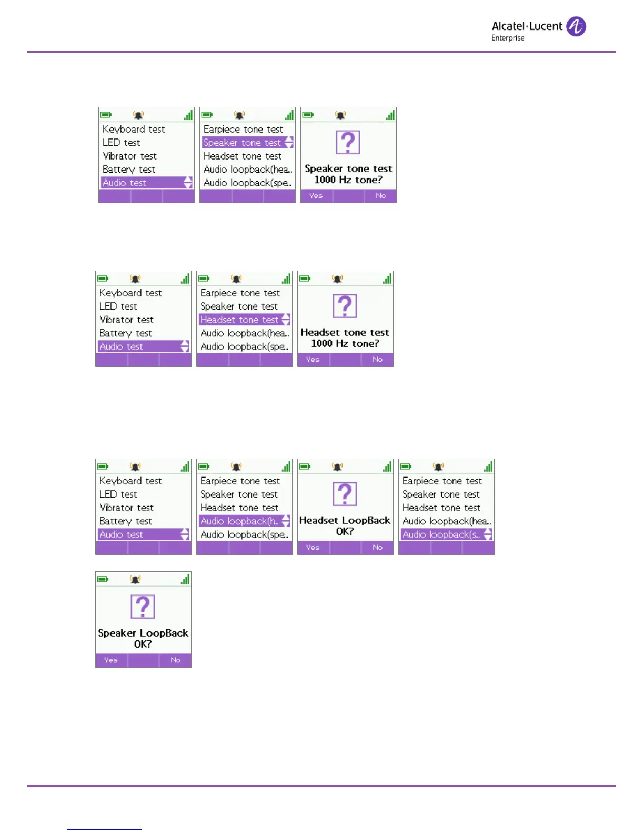Click question mark icon above Headset tone test
Image resolution: width=644 pixels, height=834 pixels.
(x=345, y=306)
